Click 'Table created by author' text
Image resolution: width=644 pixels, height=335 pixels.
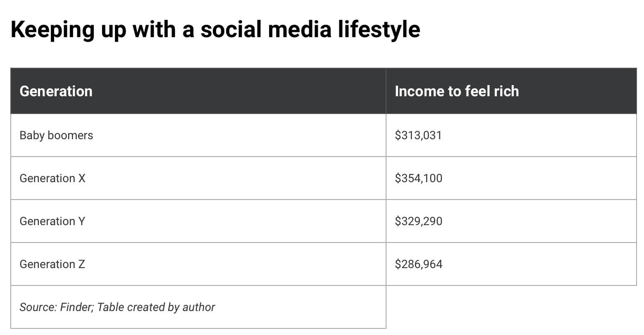156,307
